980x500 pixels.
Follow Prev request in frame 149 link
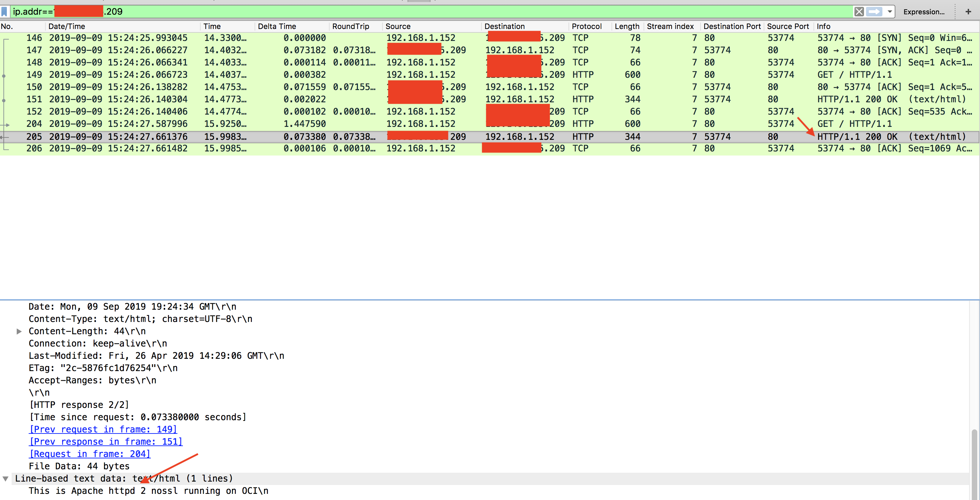[x=103, y=429]
